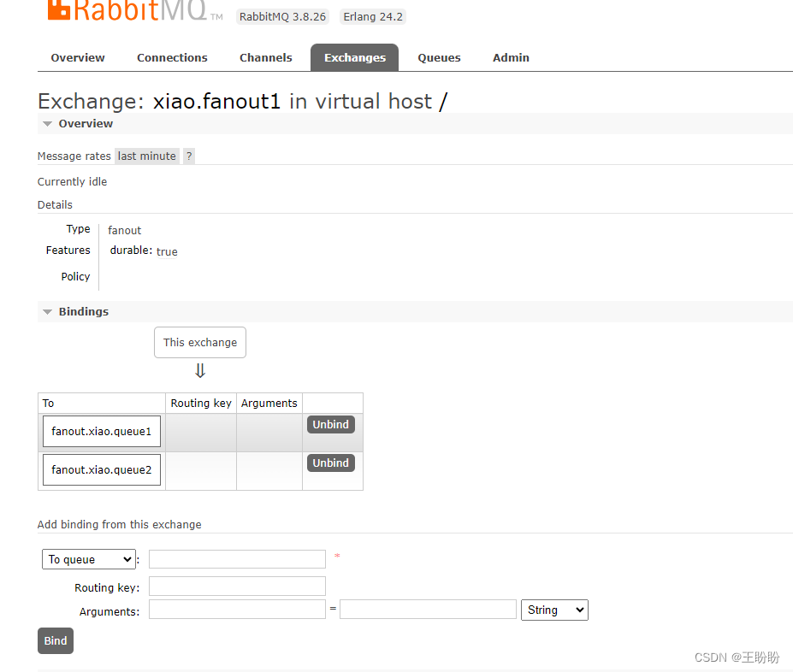This screenshot has width=793, height=672.
Task: Focus the Arguments value input field
Action: pyautogui.click(x=428, y=610)
